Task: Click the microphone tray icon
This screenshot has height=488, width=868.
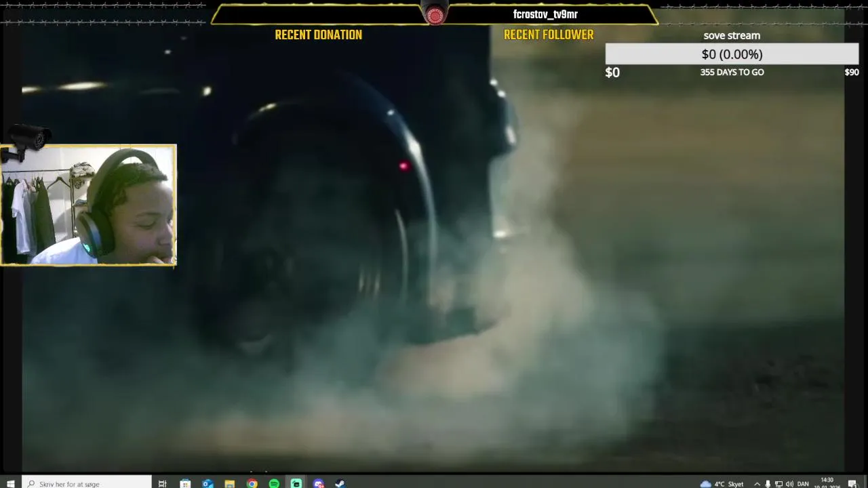Action: (768, 484)
